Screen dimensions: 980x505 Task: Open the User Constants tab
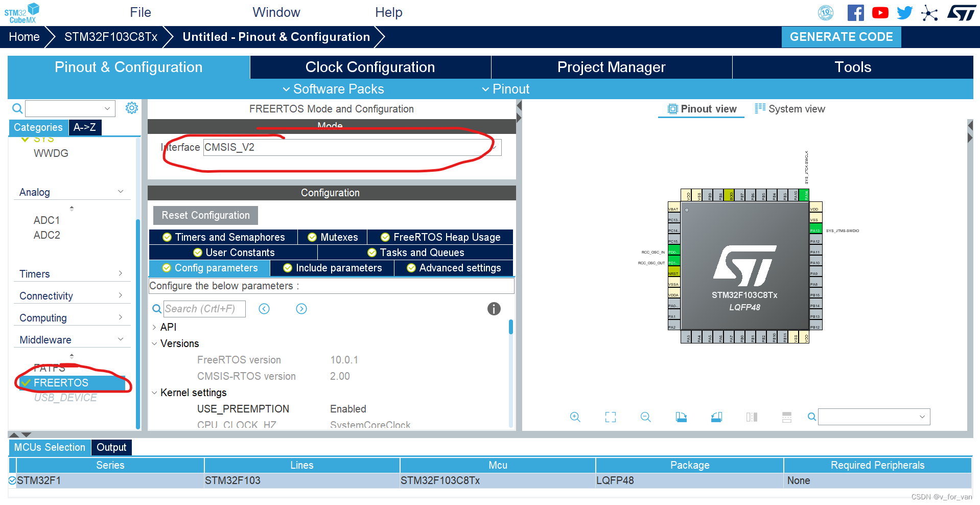pyautogui.click(x=234, y=252)
